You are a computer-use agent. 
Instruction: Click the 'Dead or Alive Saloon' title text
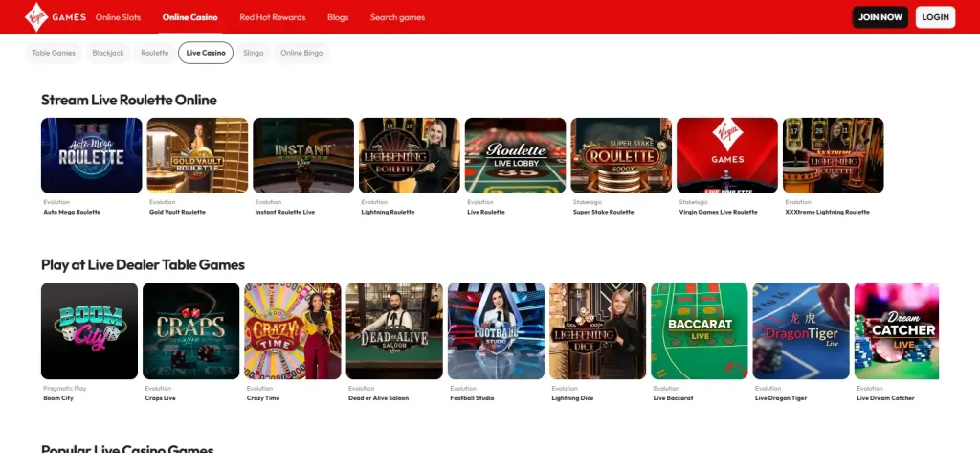[x=379, y=398]
